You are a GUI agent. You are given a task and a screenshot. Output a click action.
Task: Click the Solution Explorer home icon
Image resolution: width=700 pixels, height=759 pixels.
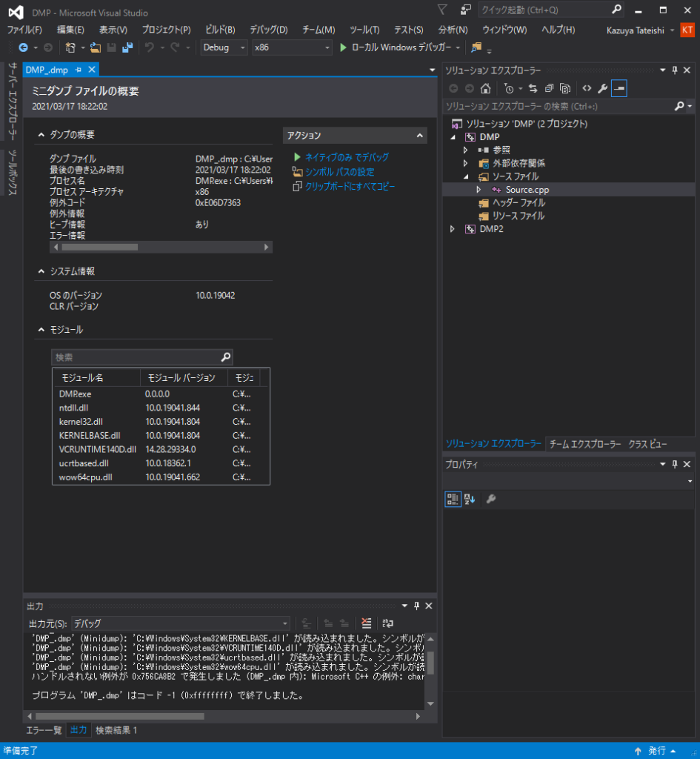click(486, 88)
